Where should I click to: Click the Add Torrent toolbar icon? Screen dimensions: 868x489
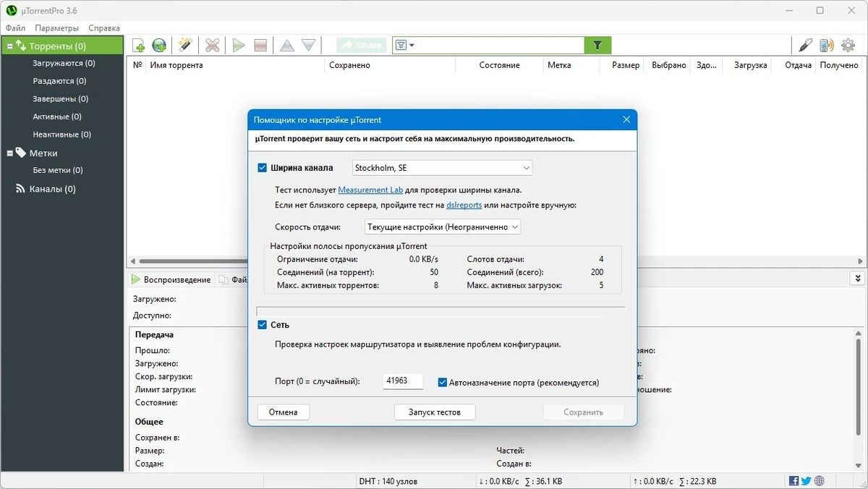[x=139, y=46]
